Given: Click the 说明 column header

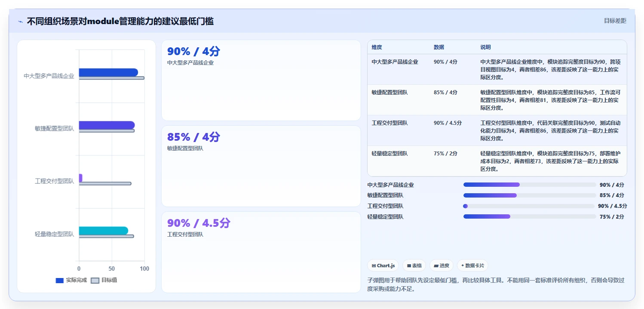Looking at the screenshot, I should click(x=485, y=47).
